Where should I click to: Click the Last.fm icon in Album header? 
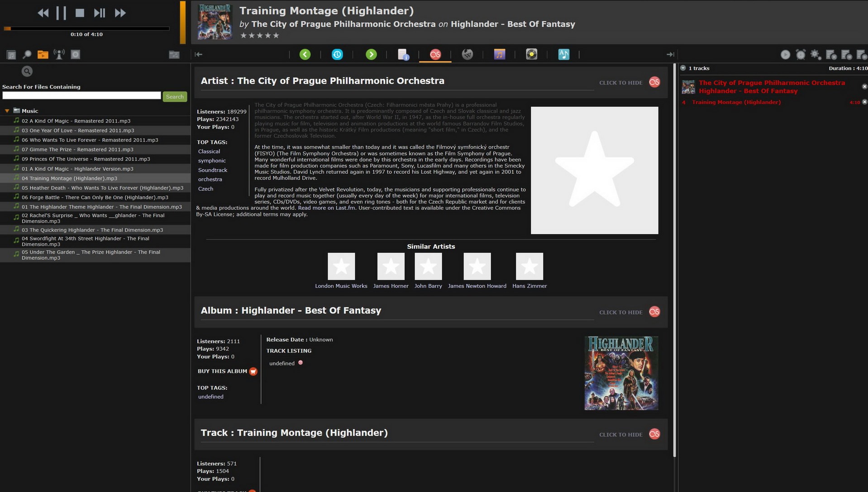[654, 311]
